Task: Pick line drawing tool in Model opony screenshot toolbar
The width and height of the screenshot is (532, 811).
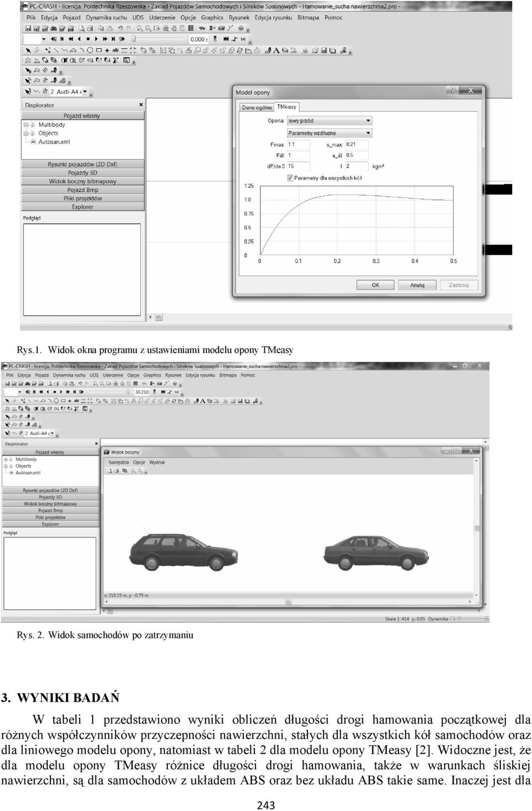Action: point(56,50)
